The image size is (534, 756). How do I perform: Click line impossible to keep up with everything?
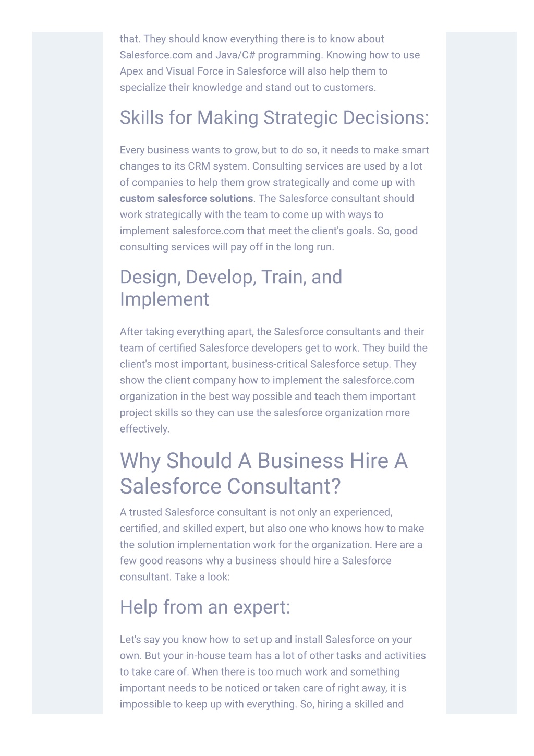click(262, 704)
